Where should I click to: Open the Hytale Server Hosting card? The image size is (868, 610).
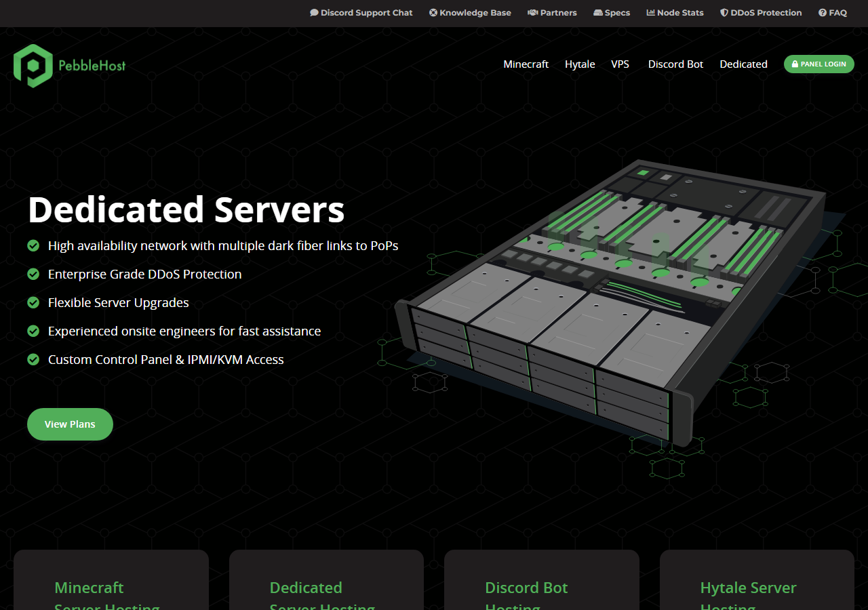coord(757,580)
